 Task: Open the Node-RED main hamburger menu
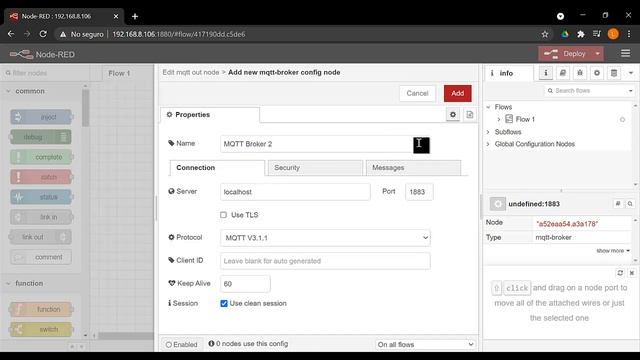[x=625, y=53]
